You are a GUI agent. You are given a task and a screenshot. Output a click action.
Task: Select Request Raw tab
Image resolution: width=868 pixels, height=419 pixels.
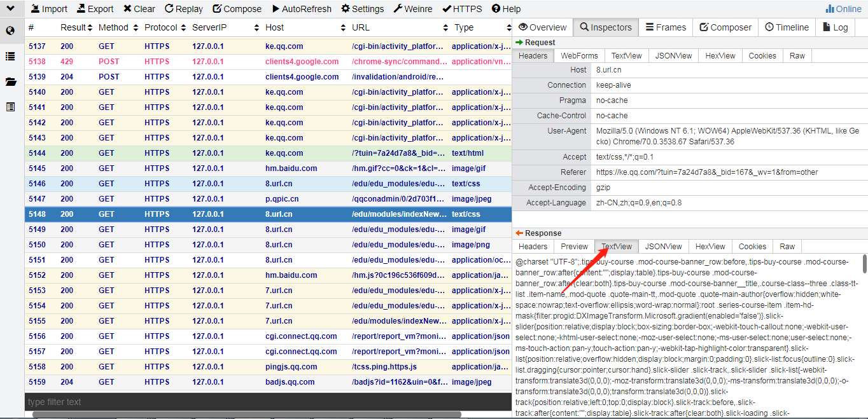[797, 56]
